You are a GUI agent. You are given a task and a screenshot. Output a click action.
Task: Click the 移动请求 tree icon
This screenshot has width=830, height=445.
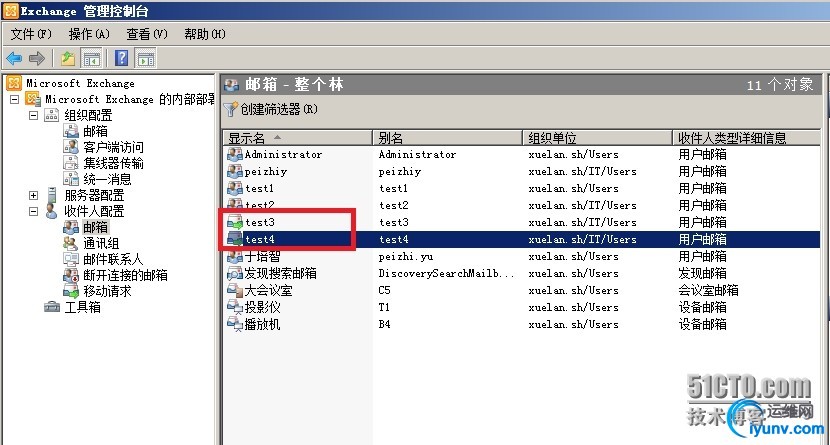(71, 291)
